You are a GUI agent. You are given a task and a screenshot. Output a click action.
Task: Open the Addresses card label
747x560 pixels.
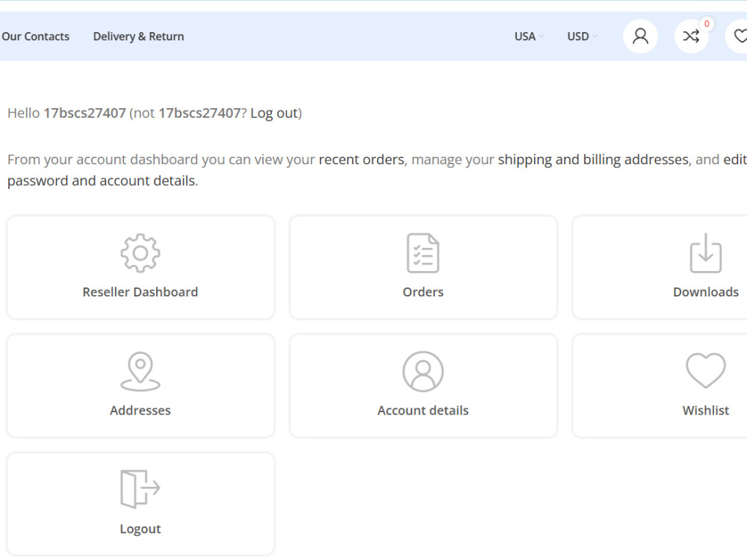click(140, 411)
